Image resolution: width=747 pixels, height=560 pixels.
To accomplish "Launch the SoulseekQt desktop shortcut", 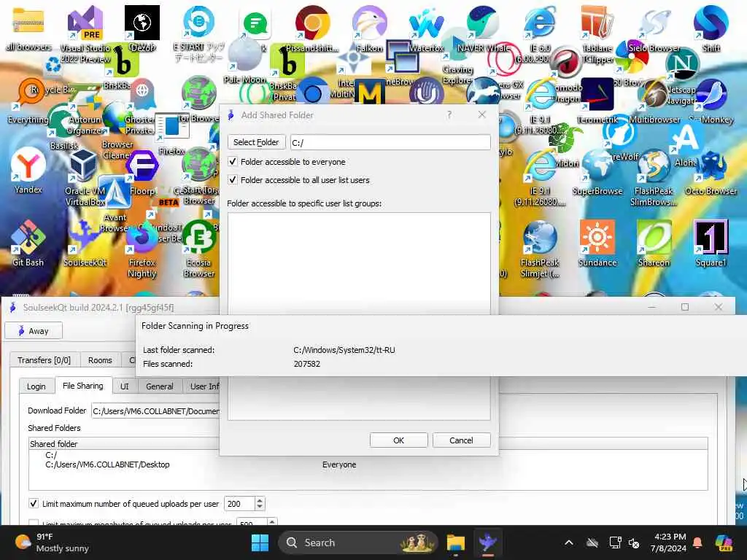I will 85,243.
